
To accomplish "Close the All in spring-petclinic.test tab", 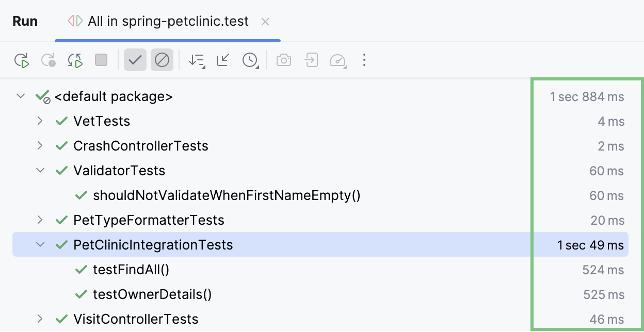I will (x=265, y=21).
